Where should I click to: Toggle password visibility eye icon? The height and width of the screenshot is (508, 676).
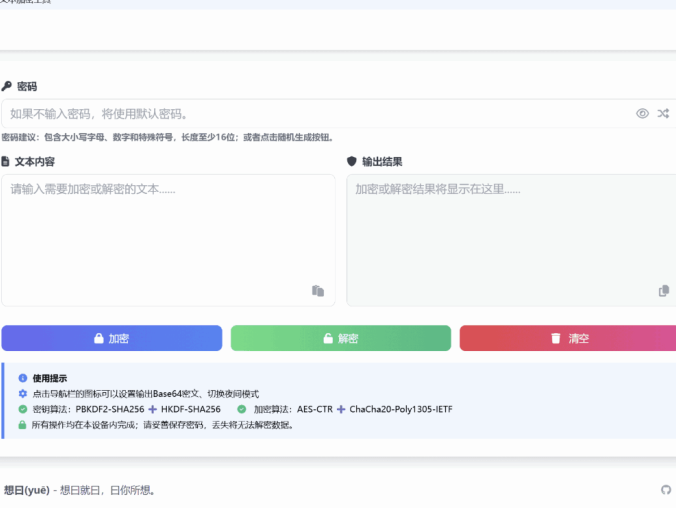point(642,113)
